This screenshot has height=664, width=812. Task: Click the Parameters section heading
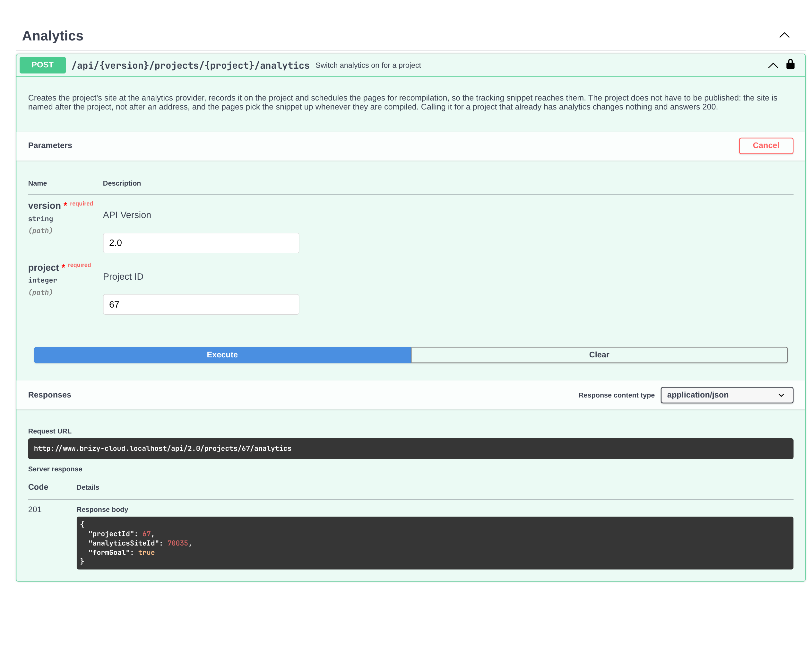50,145
